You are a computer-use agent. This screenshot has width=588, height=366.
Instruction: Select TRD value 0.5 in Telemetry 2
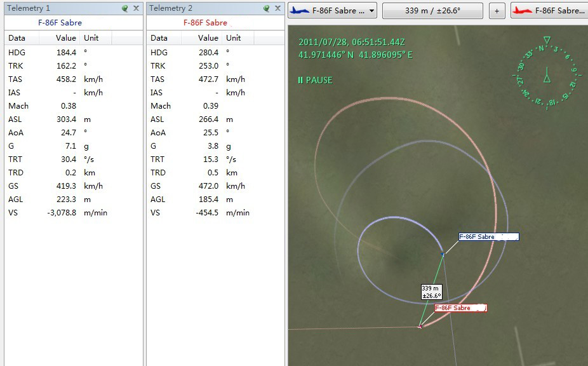(x=213, y=173)
